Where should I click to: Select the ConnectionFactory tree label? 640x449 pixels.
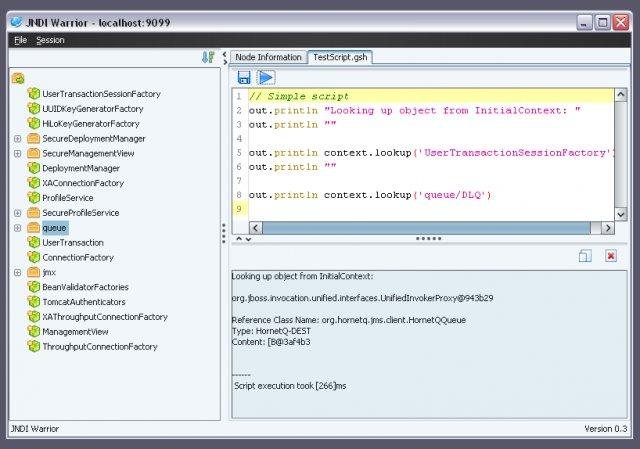click(x=78, y=258)
